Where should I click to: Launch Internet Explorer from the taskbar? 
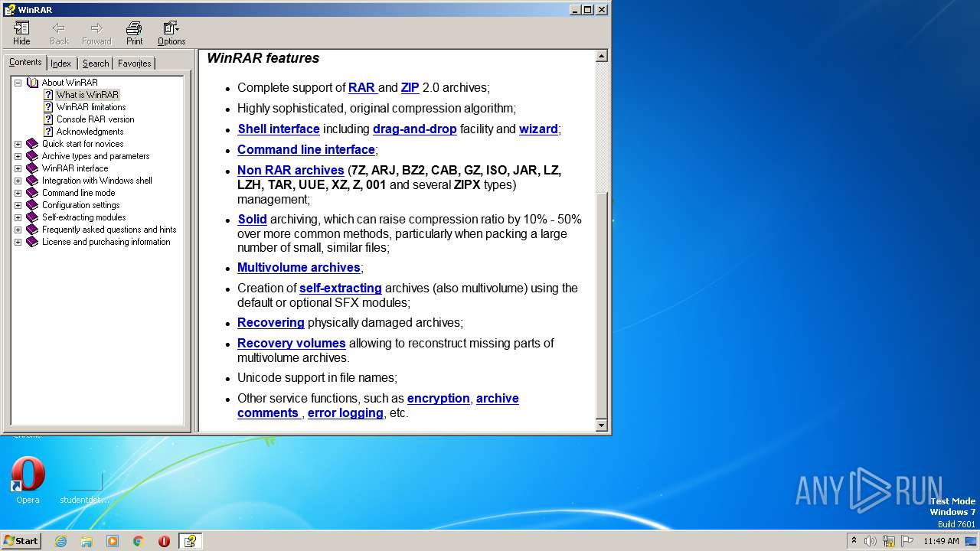point(60,541)
